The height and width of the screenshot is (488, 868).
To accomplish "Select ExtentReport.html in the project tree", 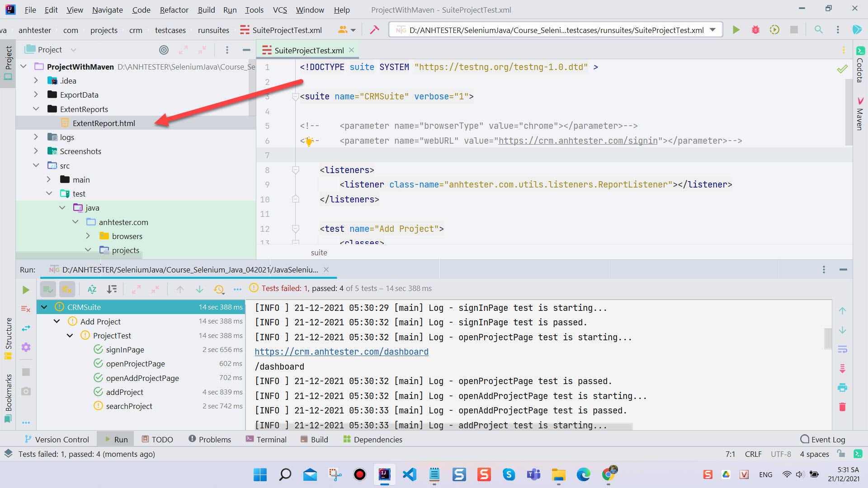I will 104,123.
